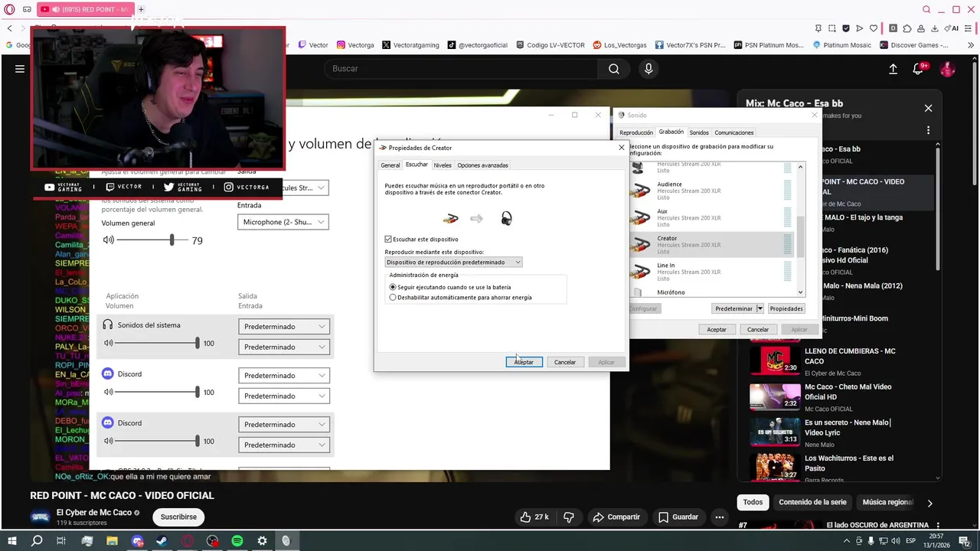Viewport: 980px width, 551px height.
Task: Add page to bookmarks with heart icon
Action: coord(874,28)
